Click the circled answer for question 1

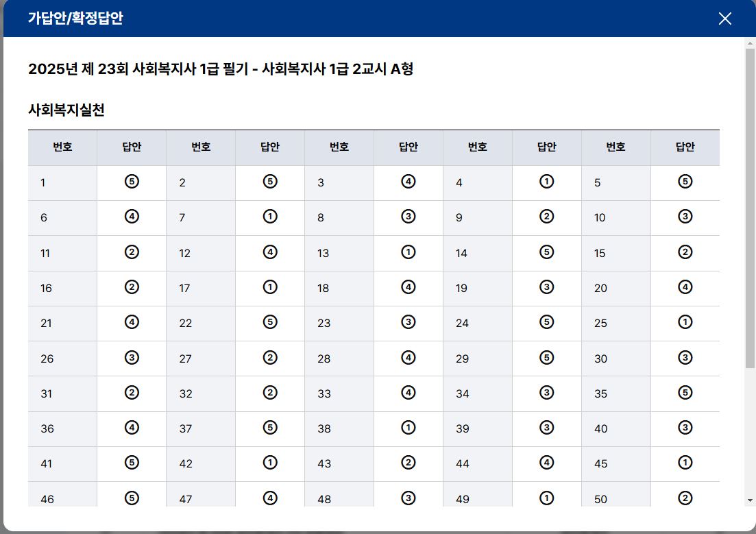tap(132, 182)
